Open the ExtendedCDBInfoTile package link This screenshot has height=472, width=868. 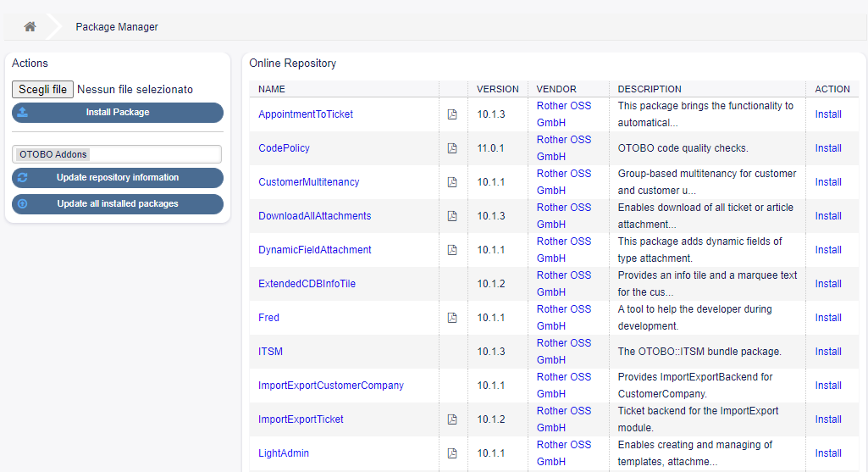tap(307, 284)
